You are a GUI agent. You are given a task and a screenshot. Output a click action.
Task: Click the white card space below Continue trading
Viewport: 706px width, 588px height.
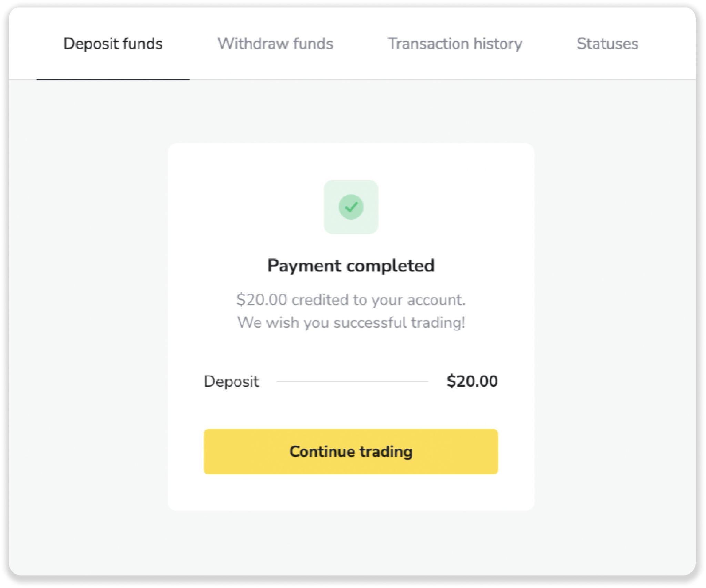(x=351, y=492)
